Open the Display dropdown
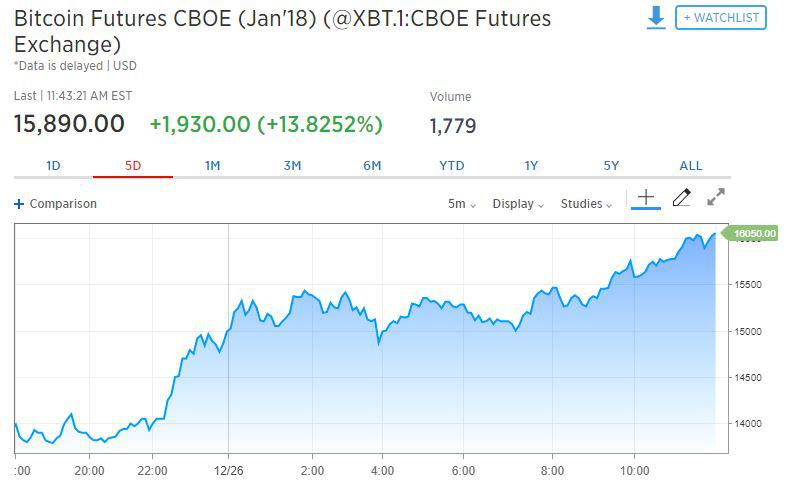Viewport: 791px width, 493px height. [518, 204]
